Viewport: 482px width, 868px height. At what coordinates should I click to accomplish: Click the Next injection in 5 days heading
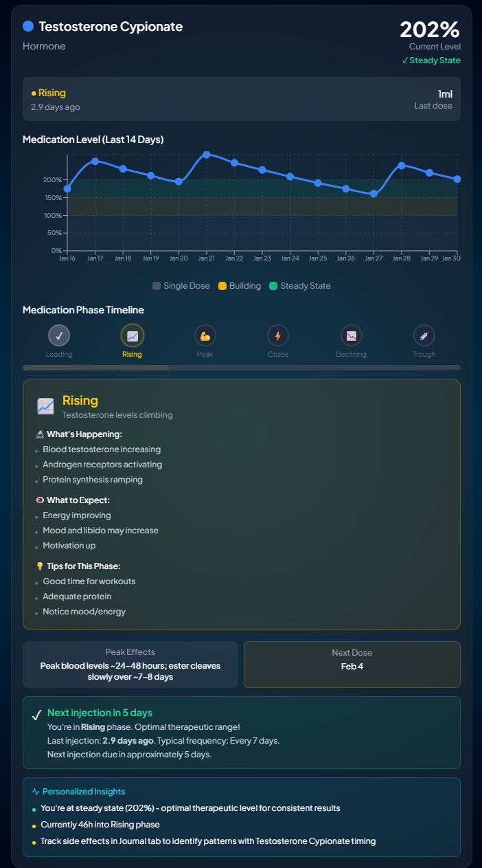[100, 713]
